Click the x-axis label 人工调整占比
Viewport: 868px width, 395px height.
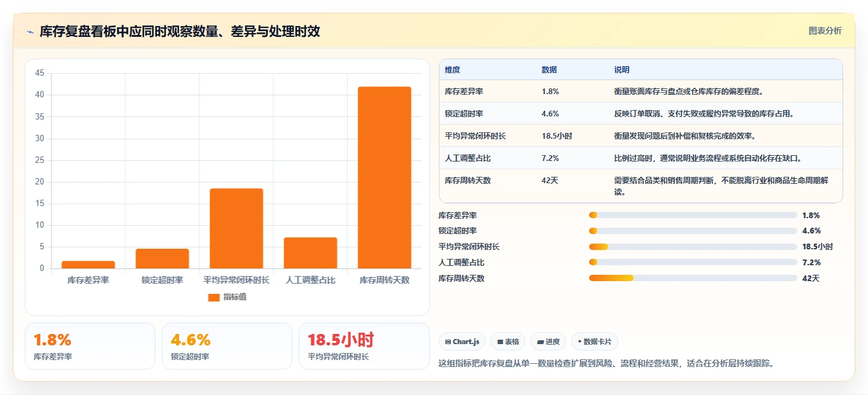click(310, 280)
